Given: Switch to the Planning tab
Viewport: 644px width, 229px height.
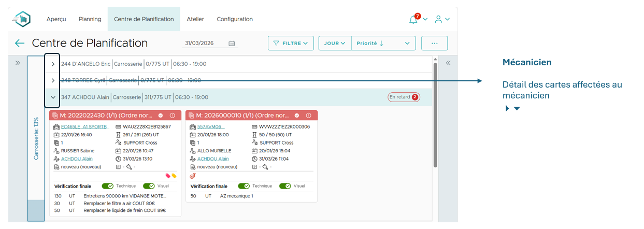Looking at the screenshot, I should pyautogui.click(x=90, y=19).
